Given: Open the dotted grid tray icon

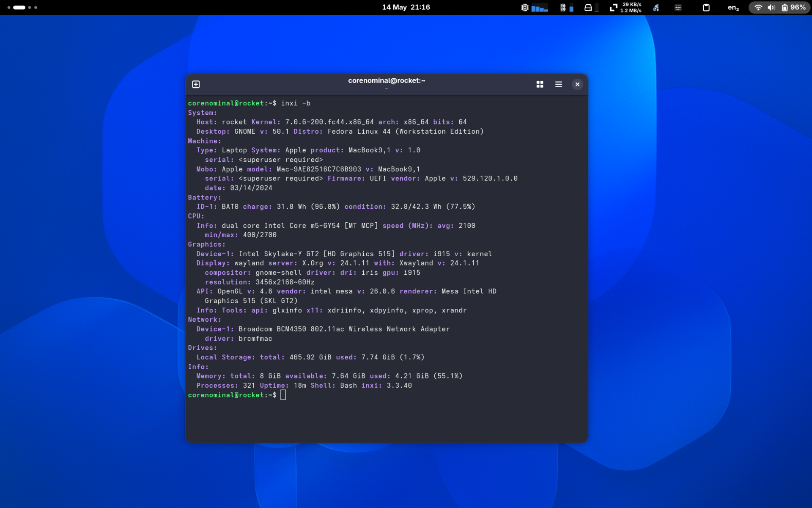Looking at the screenshot, I should coord(678,8).
